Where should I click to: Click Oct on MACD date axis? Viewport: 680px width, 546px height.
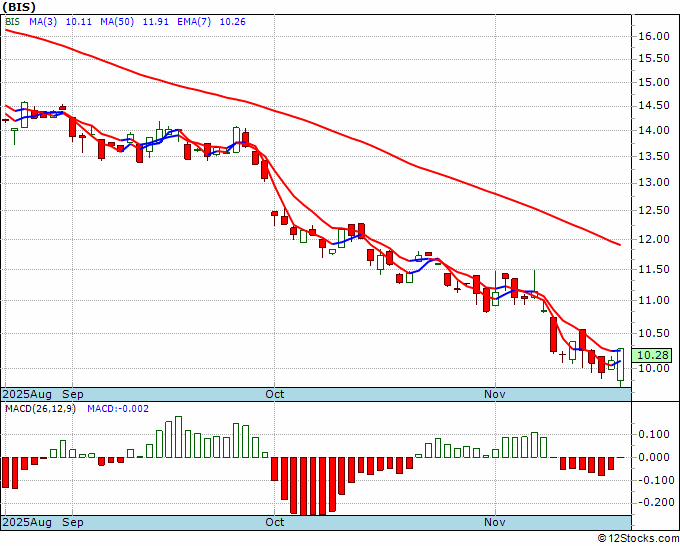(275, 522)
